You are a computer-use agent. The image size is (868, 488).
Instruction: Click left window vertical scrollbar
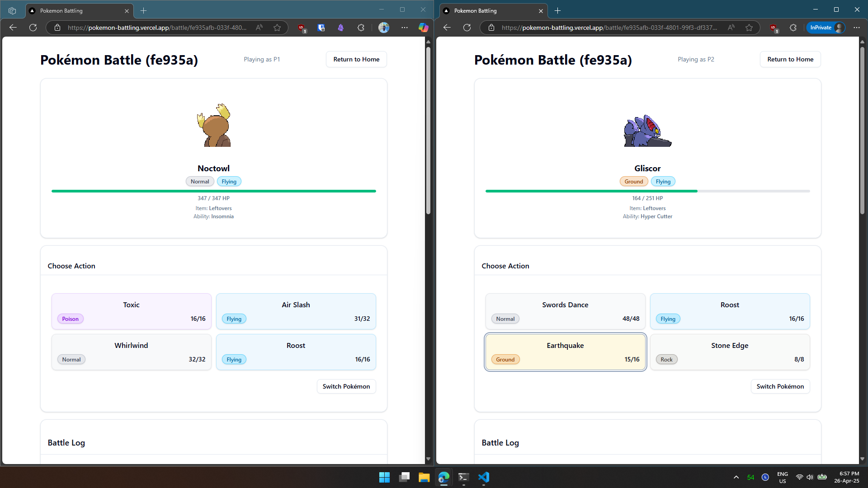tap(428, 131)
